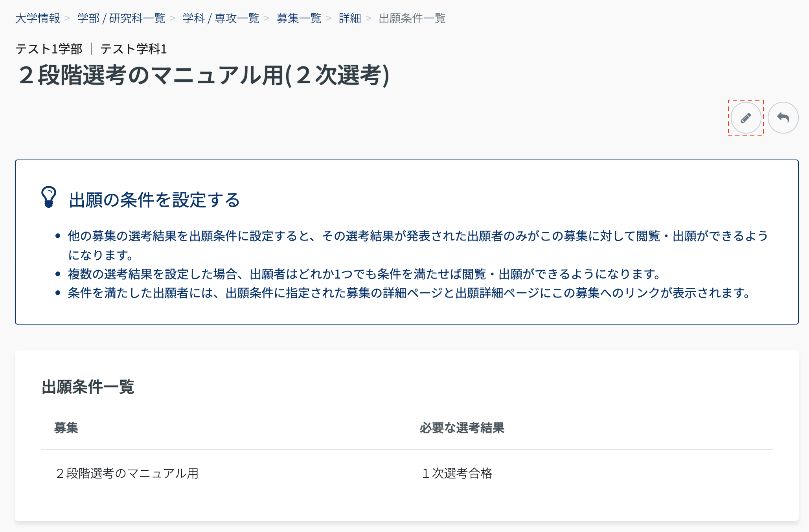Click テスト学科1 department label
Viewport: 809px width, 532px height.
coord(134,49)
